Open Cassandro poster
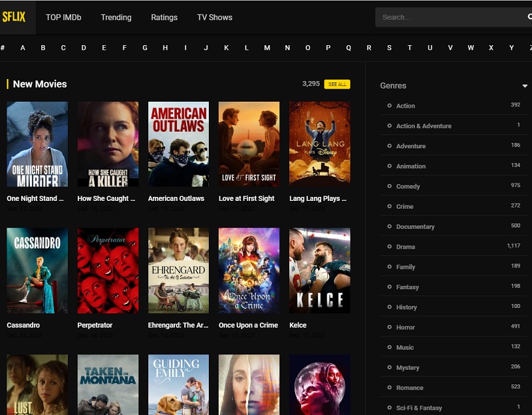Image resolution: width=532 pixels, height=415 pixels. click(x=37, y=271)
